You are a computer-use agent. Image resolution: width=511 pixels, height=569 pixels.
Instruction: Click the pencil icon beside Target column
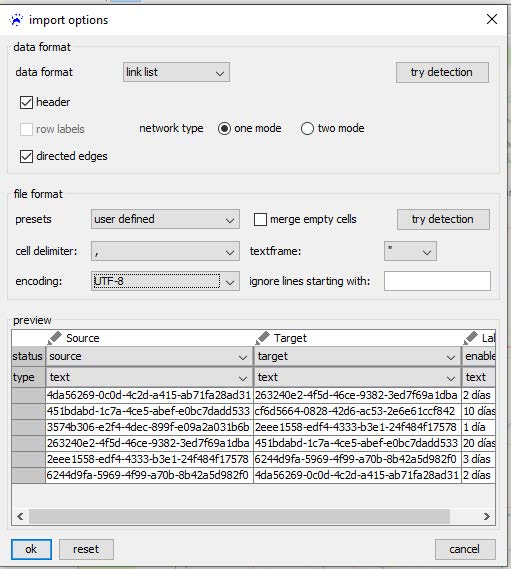click(x=262, y=337)
